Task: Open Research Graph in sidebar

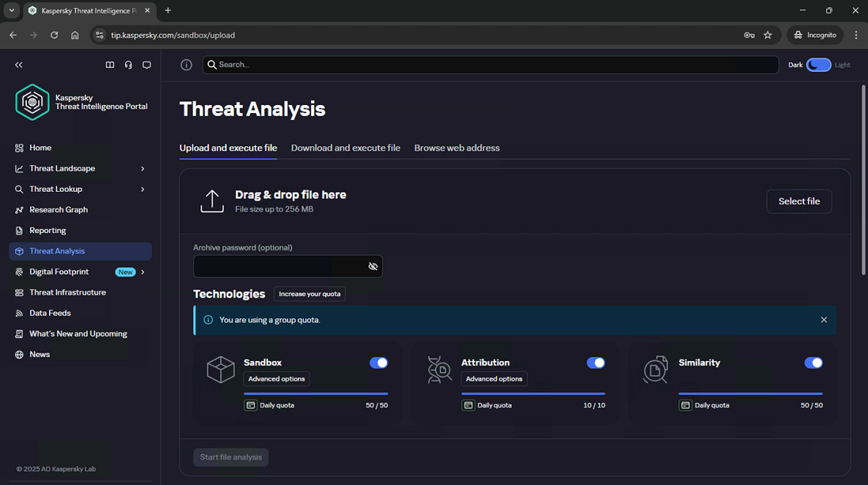Action: pos(80,210)
